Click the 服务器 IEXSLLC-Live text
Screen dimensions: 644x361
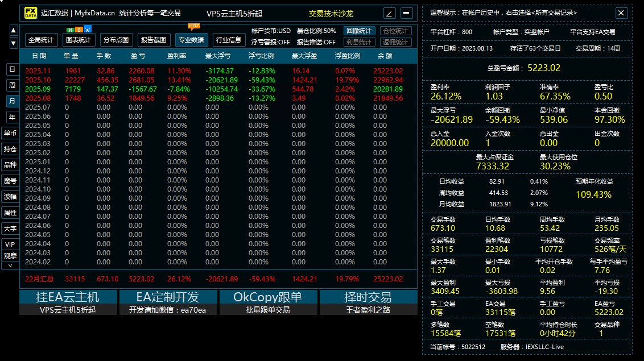[532, 347]
